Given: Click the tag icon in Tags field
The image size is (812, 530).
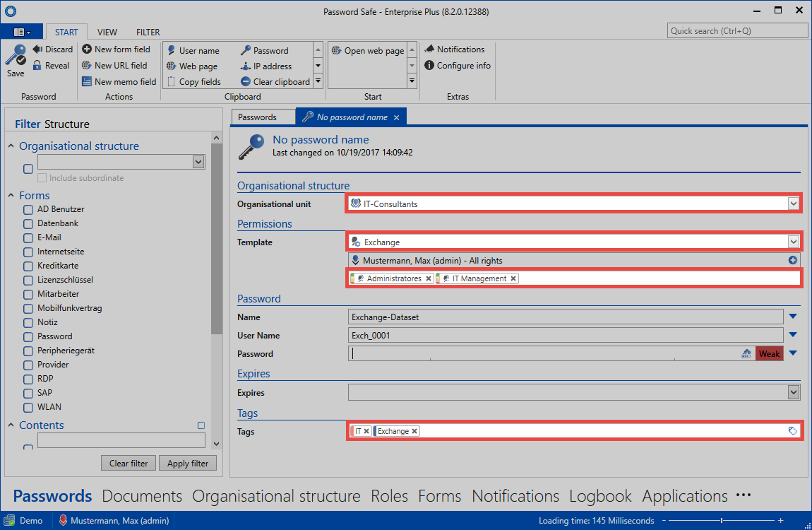Looking at the screenshot, I should point(792,430).
